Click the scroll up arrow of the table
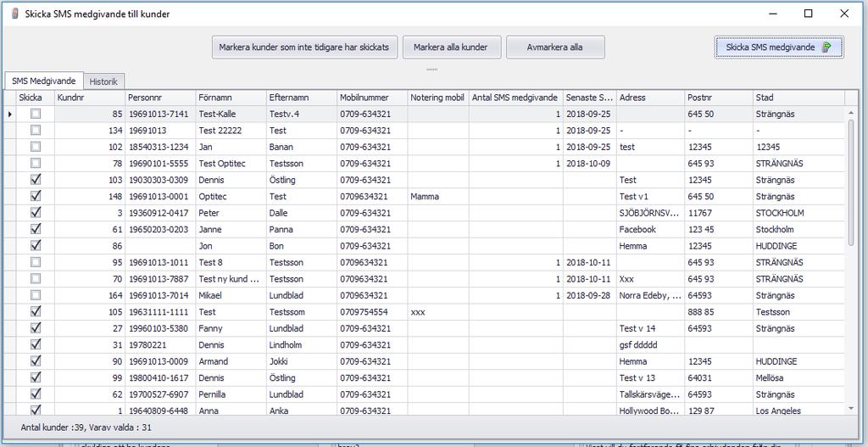Viewport: 868px width, 447px height. pos(851,113)
